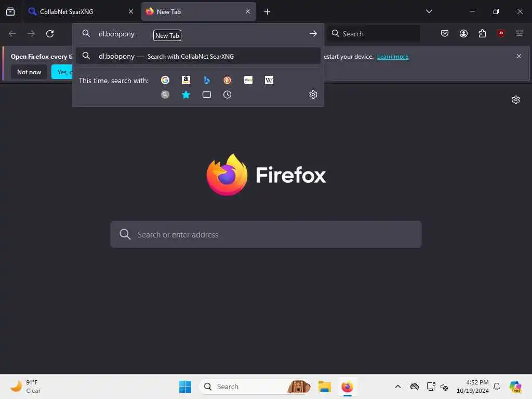The width and height of the screenshot is (532, 399).
Task: Click Search or enter address field
Action: pyautogui.click(x=266, y=234)
